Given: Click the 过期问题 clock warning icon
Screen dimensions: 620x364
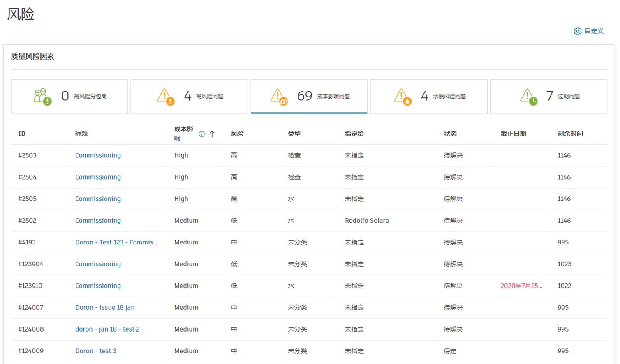Looking at the screenshot, I should (x=529, y=97).
